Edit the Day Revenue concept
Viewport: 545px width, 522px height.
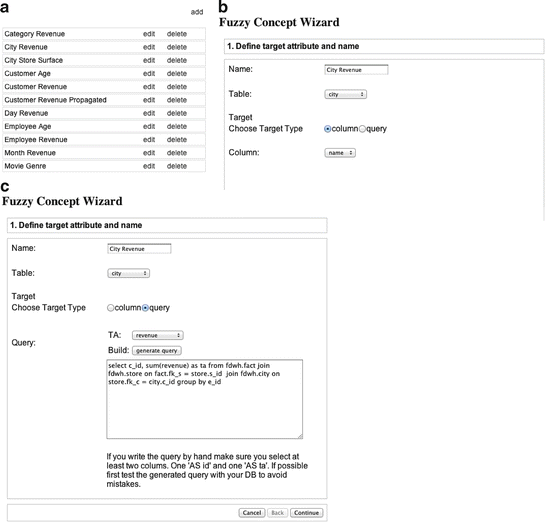pos(149,113)
